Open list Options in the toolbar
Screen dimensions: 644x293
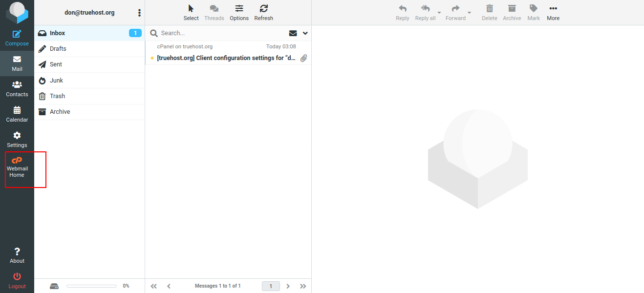pyautogui.click(x=239, y=13)
